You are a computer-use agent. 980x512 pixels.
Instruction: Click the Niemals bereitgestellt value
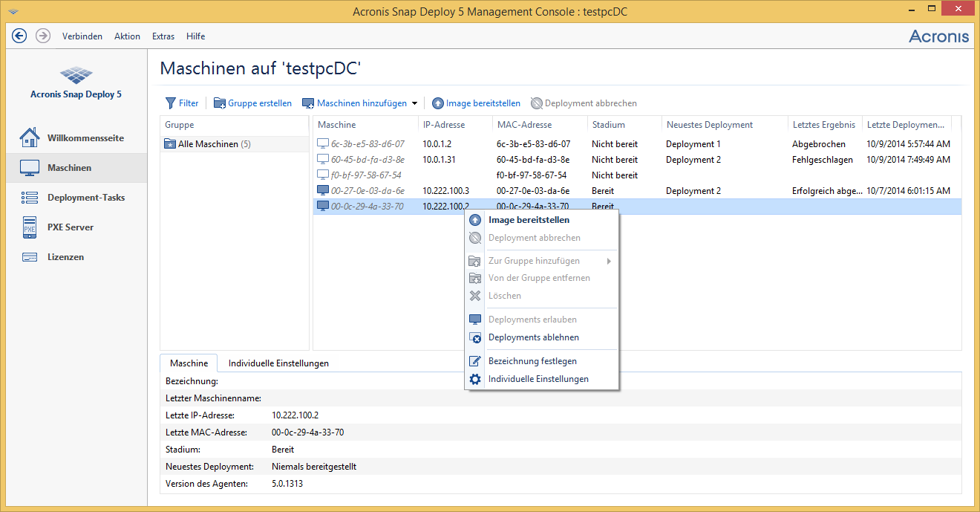point(314,467)
